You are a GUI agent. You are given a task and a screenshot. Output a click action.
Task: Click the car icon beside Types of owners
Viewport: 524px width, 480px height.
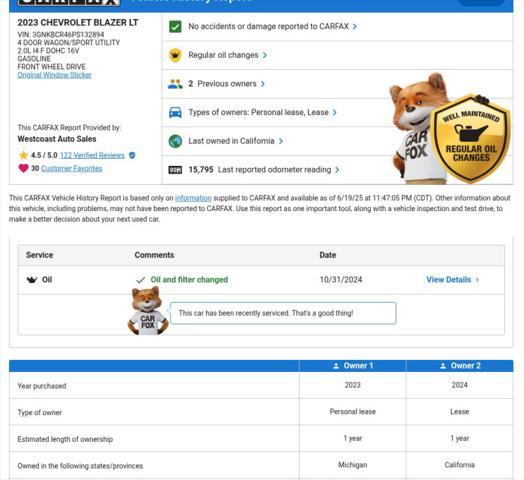(x=175, y=112)
